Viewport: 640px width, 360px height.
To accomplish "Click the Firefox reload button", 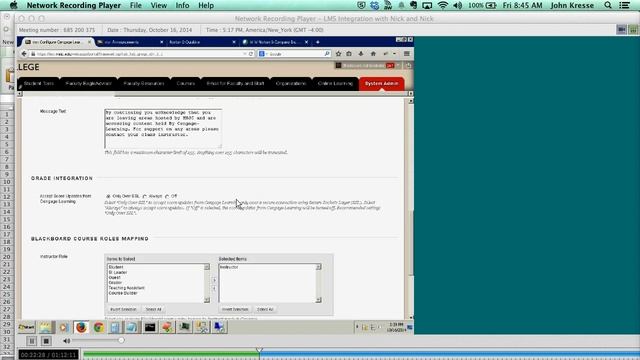I will [251, 54].
